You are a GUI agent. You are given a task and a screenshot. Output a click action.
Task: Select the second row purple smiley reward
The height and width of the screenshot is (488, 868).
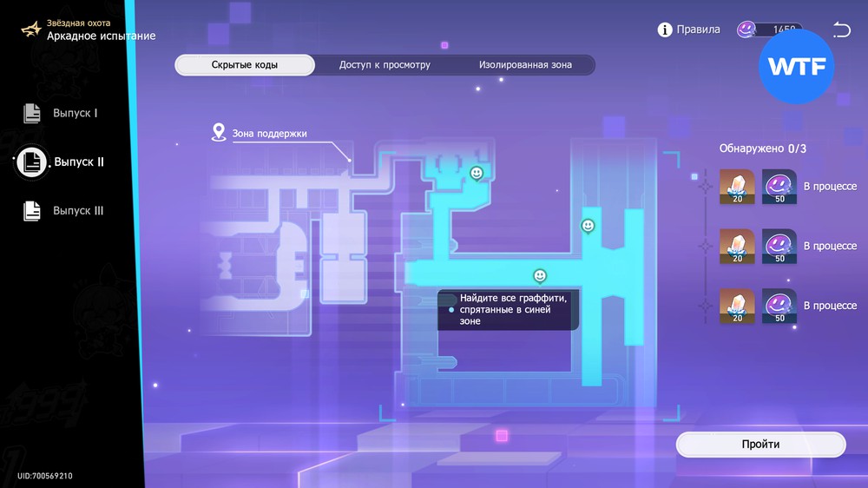pyautogui.click(x=779, y=247)
